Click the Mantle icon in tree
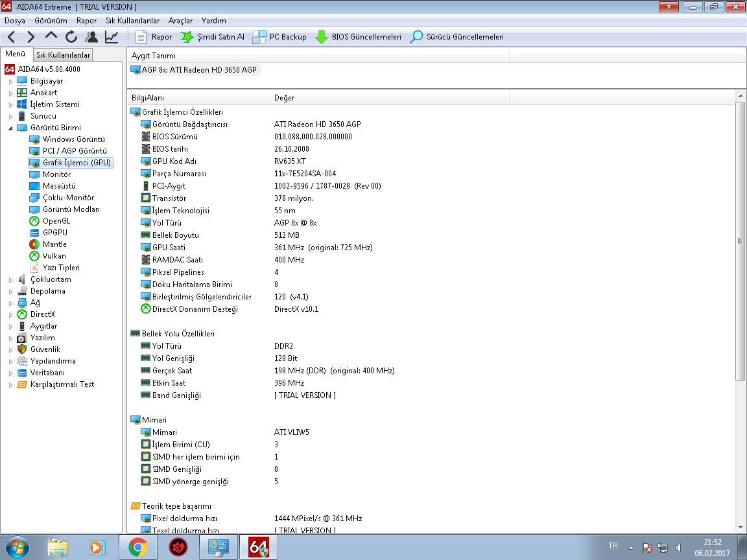The height and width of the screenshot is (560, 747). [34, 244]
